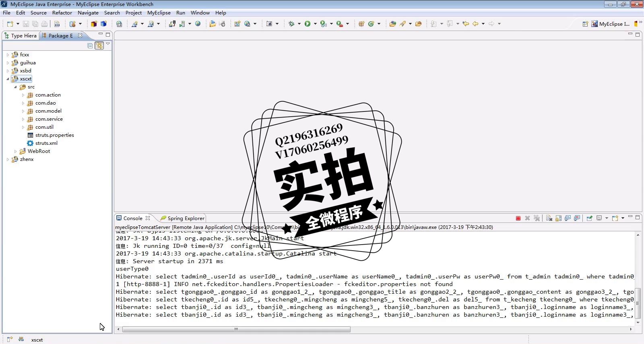Click the New file wizard icon
This screenshot has height=344, width=644.
pos(10,24)
